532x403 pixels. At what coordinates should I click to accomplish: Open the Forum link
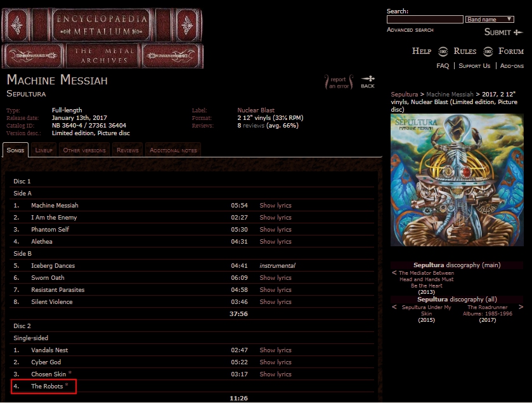[511, 51]
